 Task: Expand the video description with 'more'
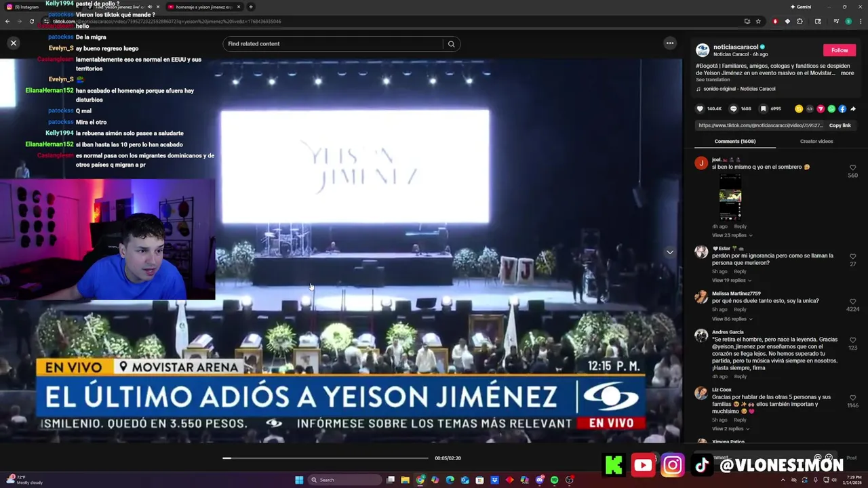847,73
